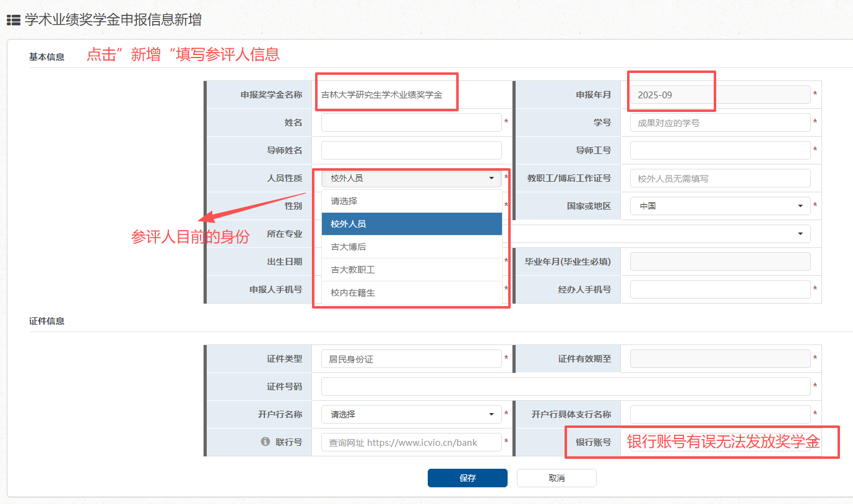Expand the 所在专业 dropdown arrow

[x=801, y=234]
